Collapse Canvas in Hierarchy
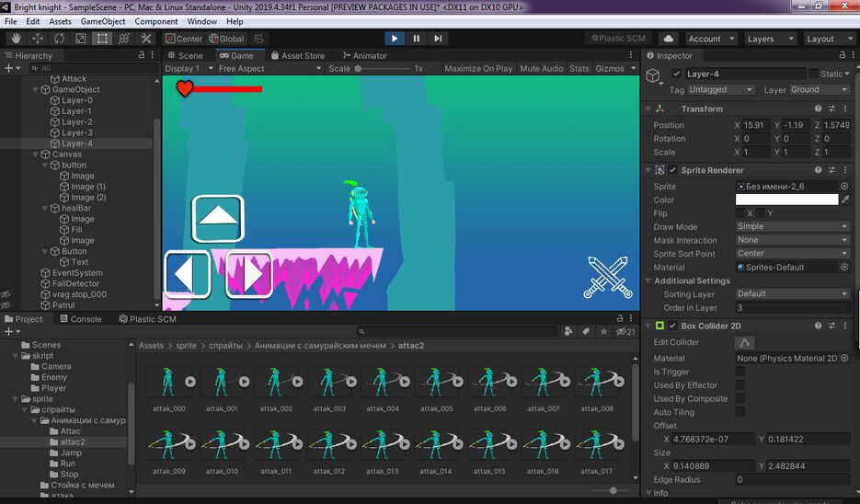This screenshot has width=860, height=504. coord(36,155)
